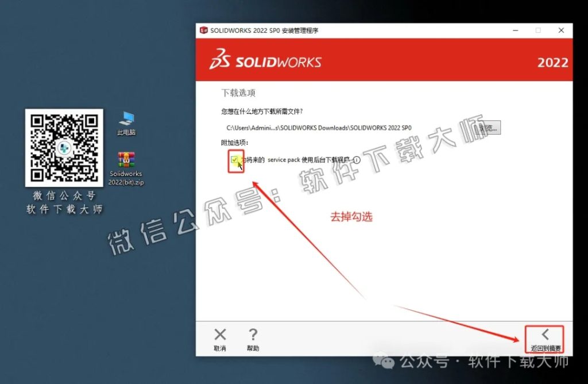Click the 浏览 browse button
Viewport: 588px width, 384px height.
489,128
